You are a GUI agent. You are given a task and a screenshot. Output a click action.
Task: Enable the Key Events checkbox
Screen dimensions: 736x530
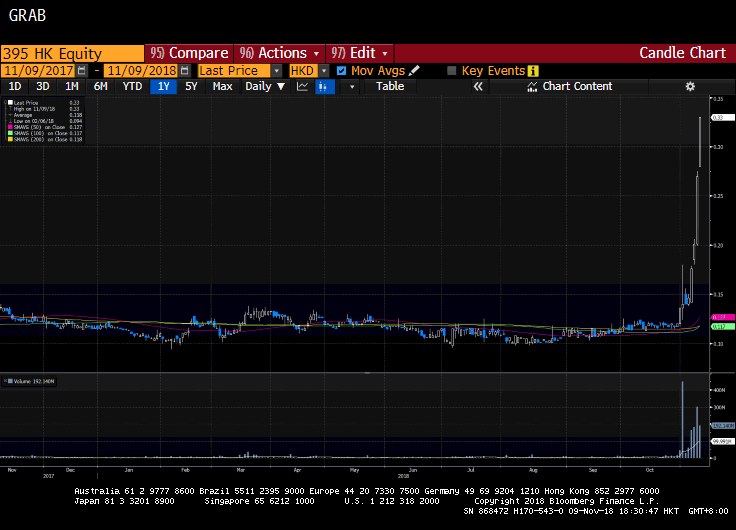(452, 71)
